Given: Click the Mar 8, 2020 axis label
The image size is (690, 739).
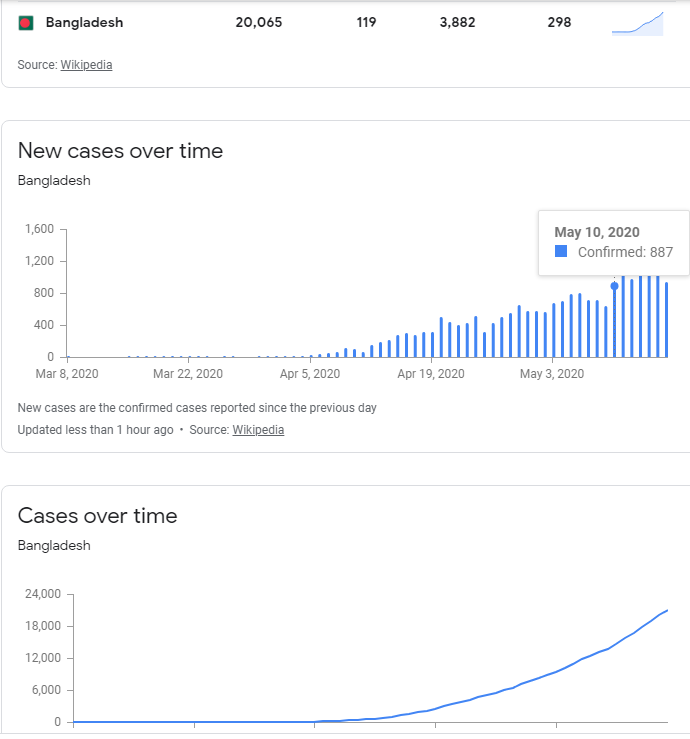Looking at the screenshot, I should click(68, 374).
